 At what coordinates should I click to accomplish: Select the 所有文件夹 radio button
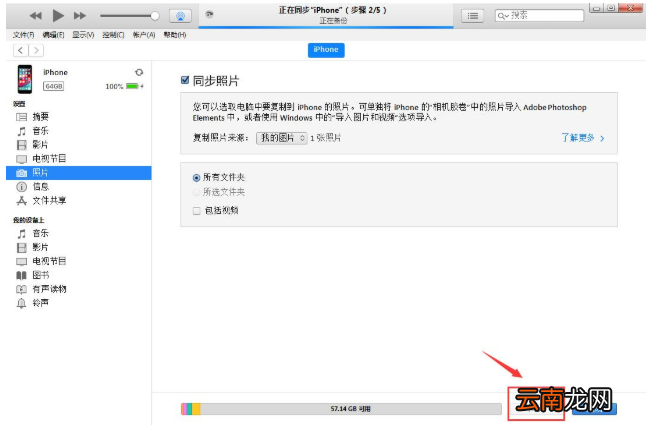point(197,178)
